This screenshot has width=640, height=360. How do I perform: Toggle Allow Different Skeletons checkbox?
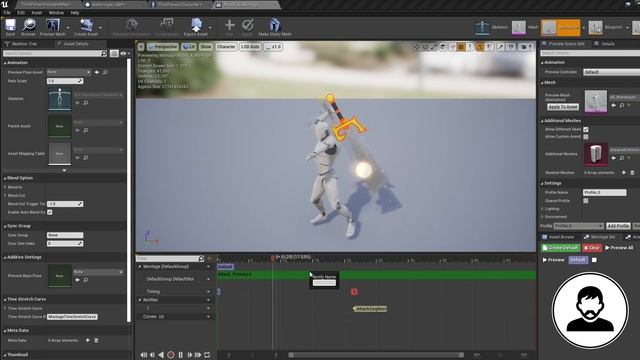586,129
